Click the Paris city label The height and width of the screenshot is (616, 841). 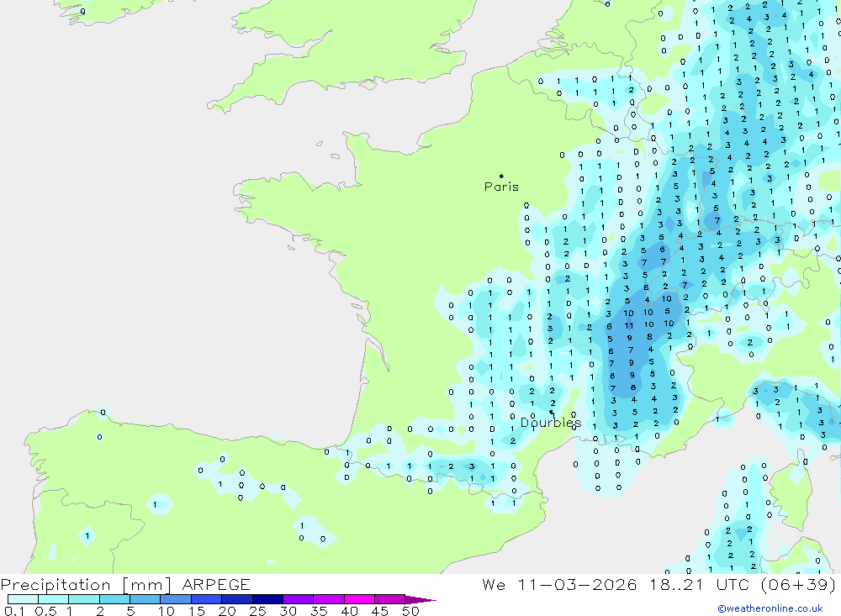click(x=501, y=187)
